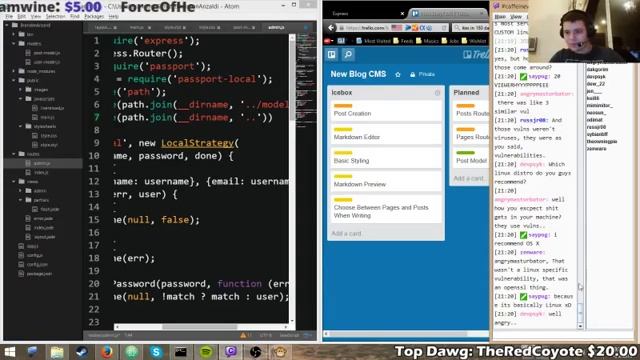Open the Markdown Preview card
The height and width of the screenshot is (360, 640).
coord(386,181)
